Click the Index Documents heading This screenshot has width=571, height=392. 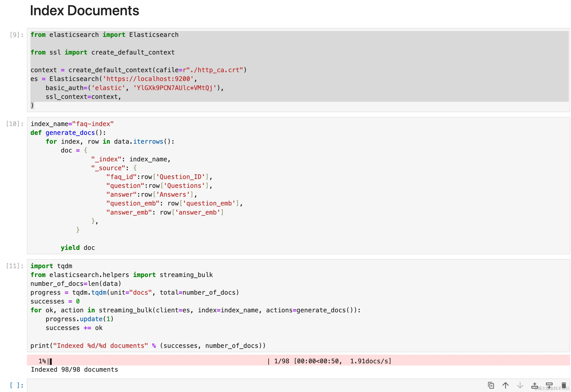(85, 11)
